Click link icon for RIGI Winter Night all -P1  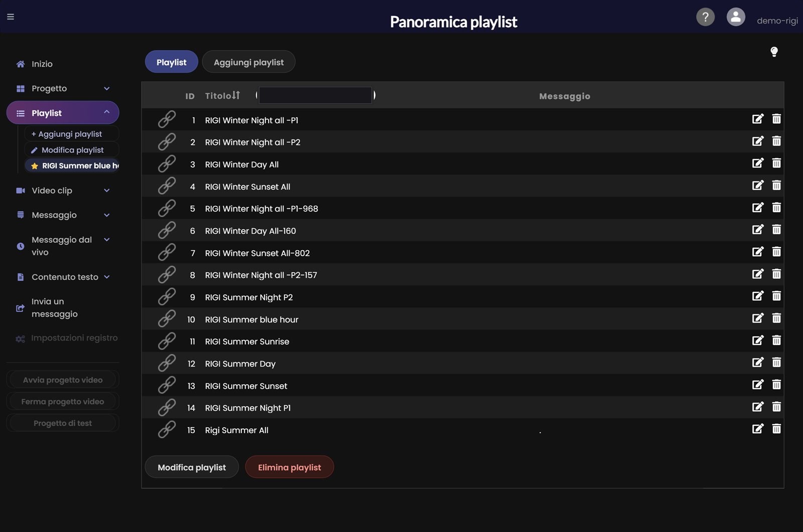(167, 119)
